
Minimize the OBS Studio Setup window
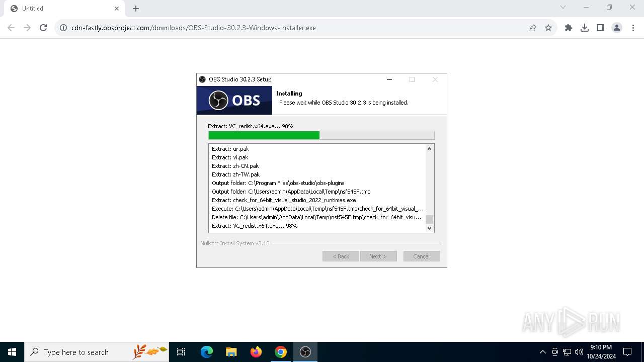389,79
